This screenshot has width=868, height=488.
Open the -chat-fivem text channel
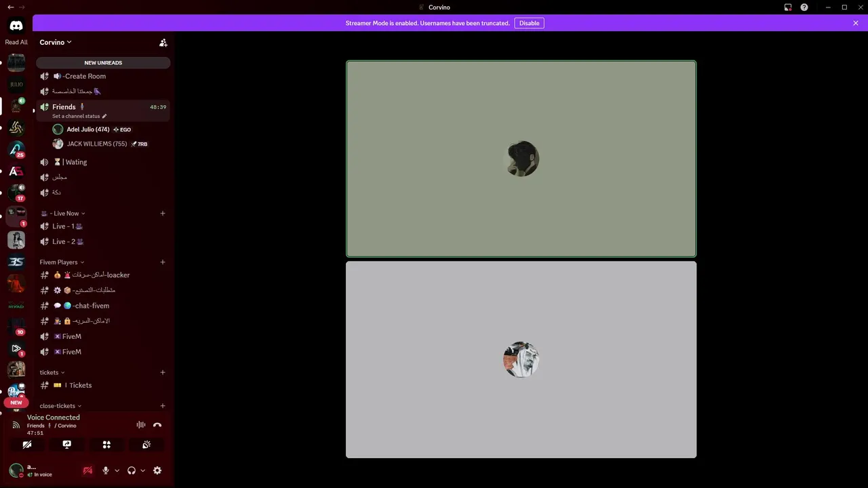pyautogui.click(x=103, y=306)
